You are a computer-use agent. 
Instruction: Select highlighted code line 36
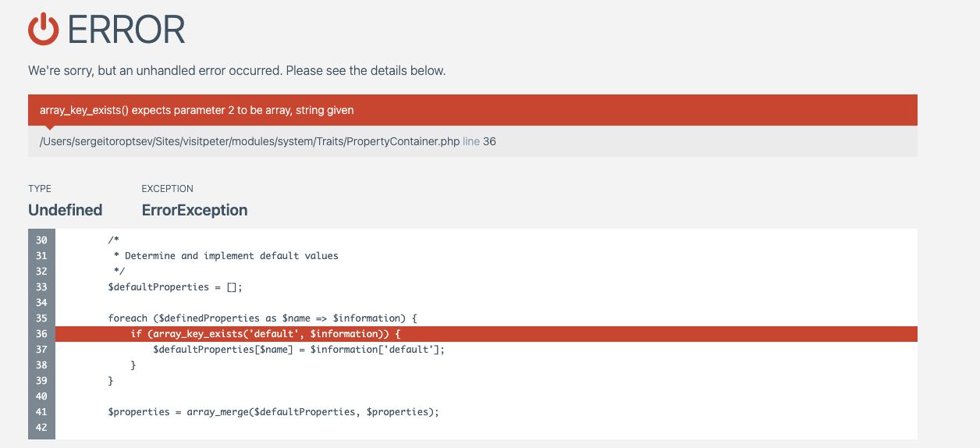473,334
